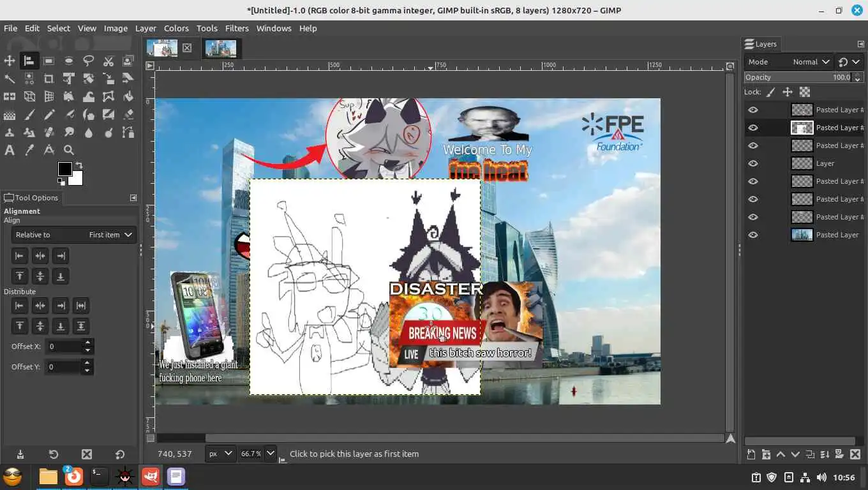Screen dimensions: 868x490
Task: Select the Fuzzy Select magic wand
Action: (10, 79)
